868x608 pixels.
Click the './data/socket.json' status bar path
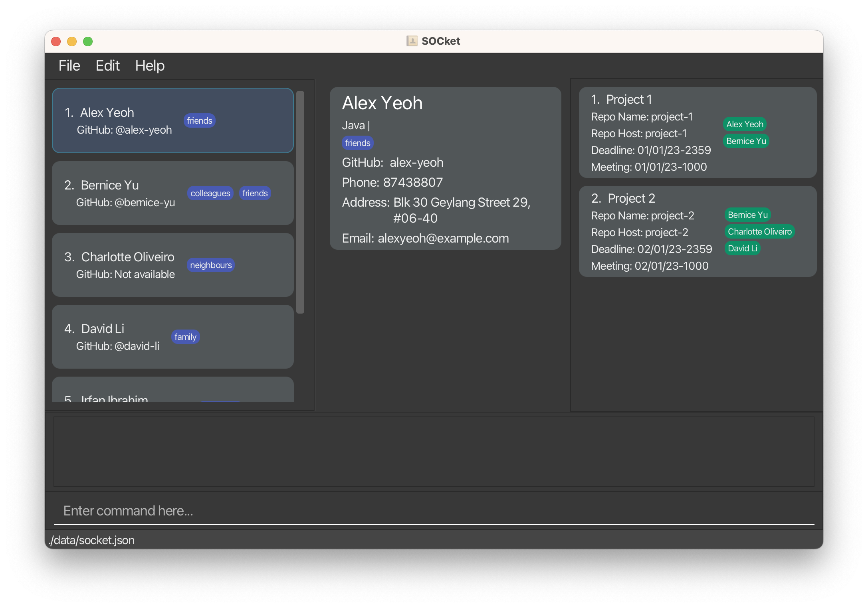click(91, 540)
